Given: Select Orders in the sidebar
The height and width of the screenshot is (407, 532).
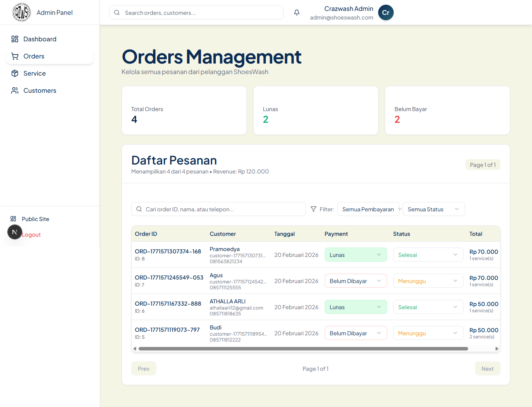Looking at the screenshot, I should (x=49, y=56).
